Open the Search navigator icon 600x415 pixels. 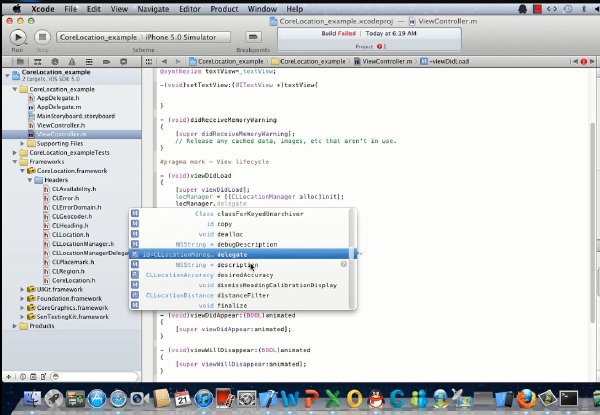(55, 62)
